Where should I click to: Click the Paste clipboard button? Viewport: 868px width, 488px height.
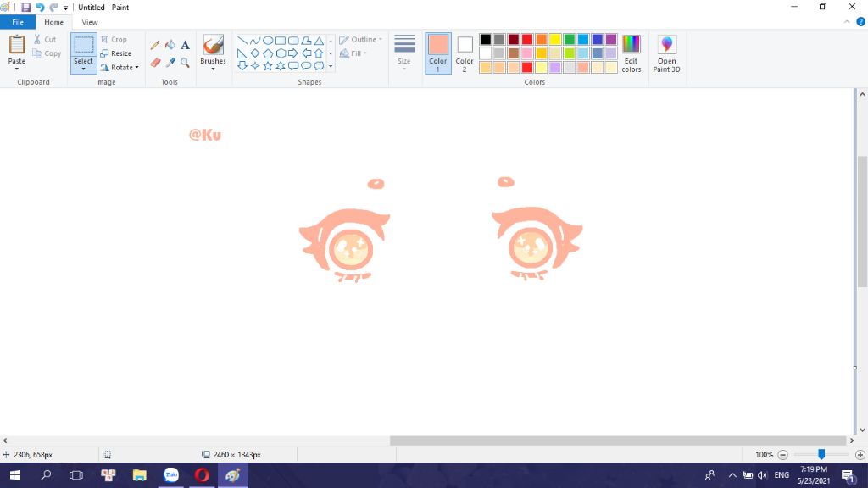tap(17, 49)
